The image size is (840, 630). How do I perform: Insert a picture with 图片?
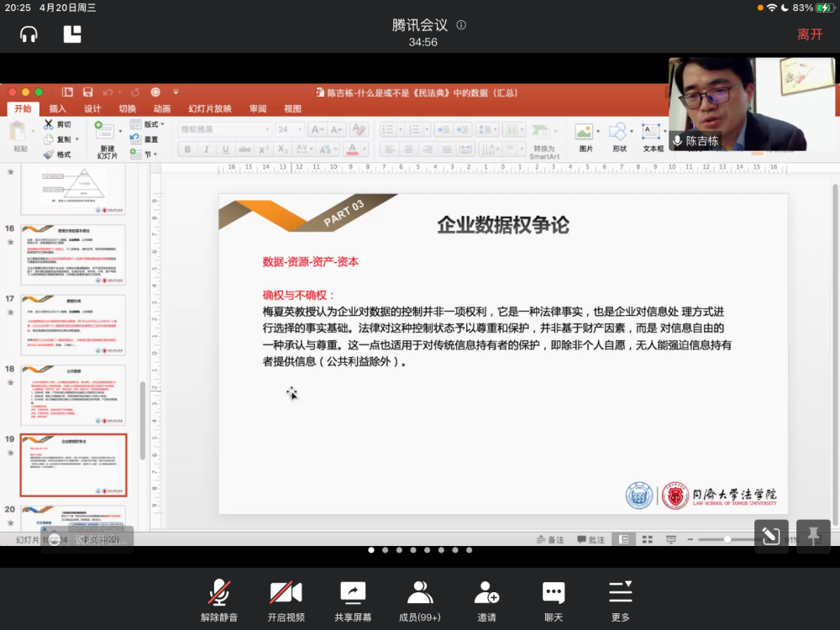[585, 138]
